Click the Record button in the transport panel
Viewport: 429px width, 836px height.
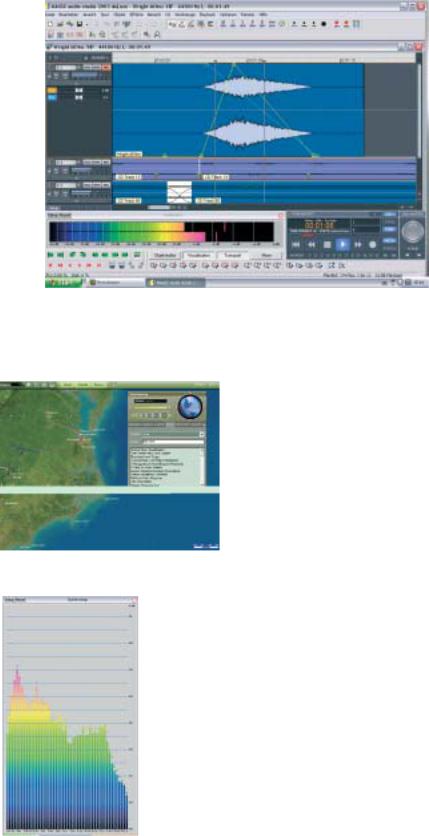(373, 244)
